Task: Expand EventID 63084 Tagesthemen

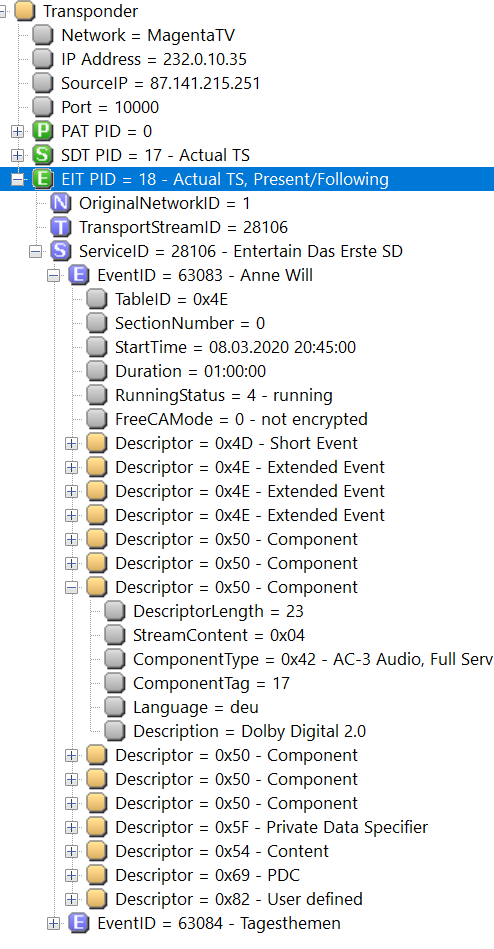Action: tap(54, 924)
